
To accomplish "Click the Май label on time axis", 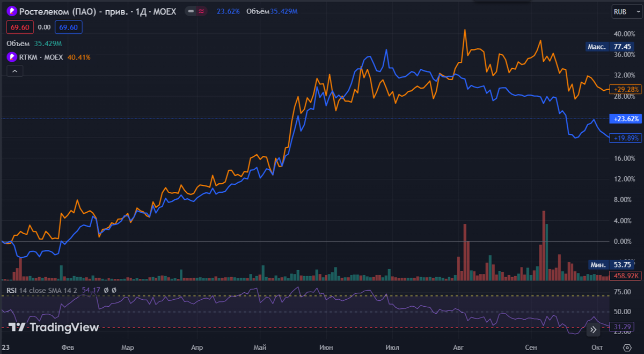I will coord(260,347).
